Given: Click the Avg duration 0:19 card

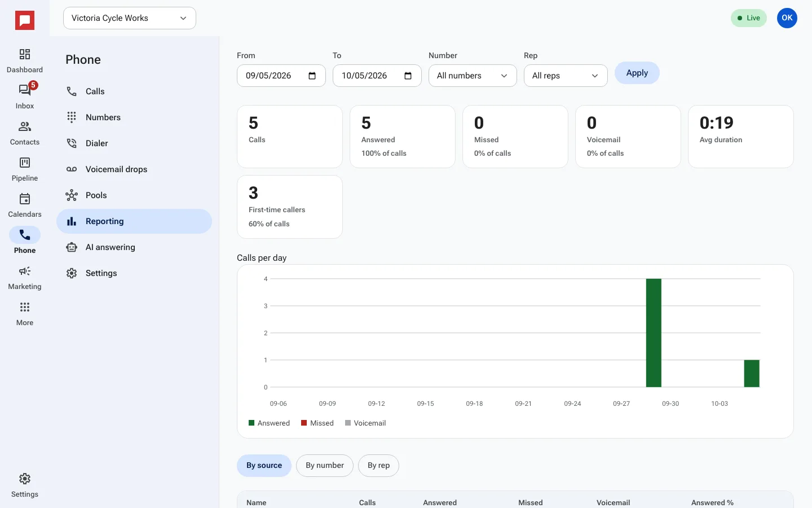Looking at the screenshot, I should tap(741, 137).
